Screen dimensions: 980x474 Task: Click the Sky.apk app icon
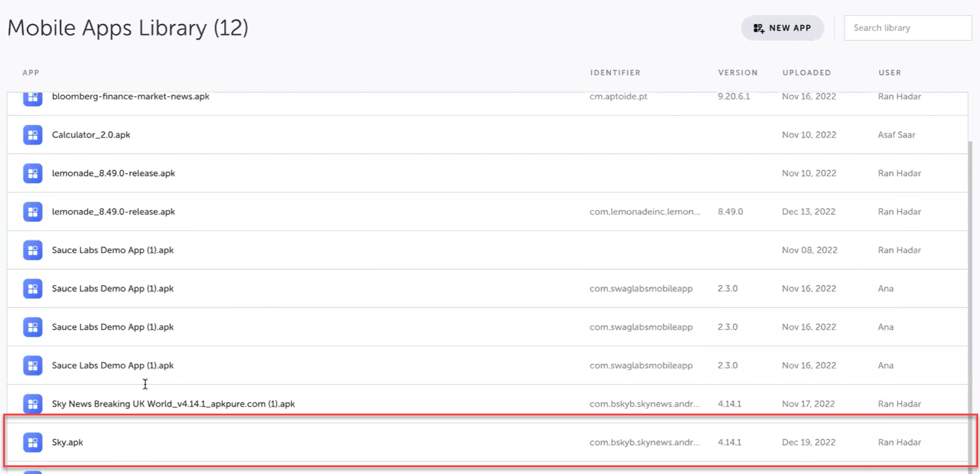click(x=33, y=442)
